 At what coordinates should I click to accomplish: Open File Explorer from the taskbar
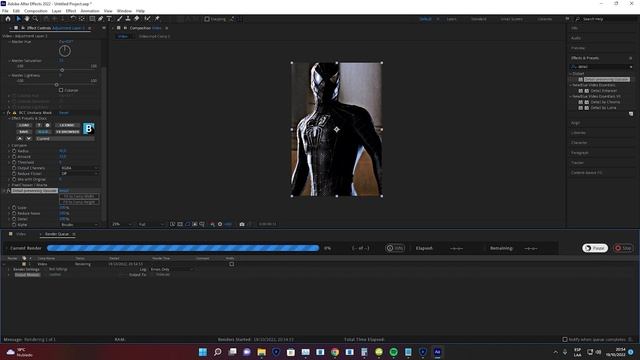[262, 352]
